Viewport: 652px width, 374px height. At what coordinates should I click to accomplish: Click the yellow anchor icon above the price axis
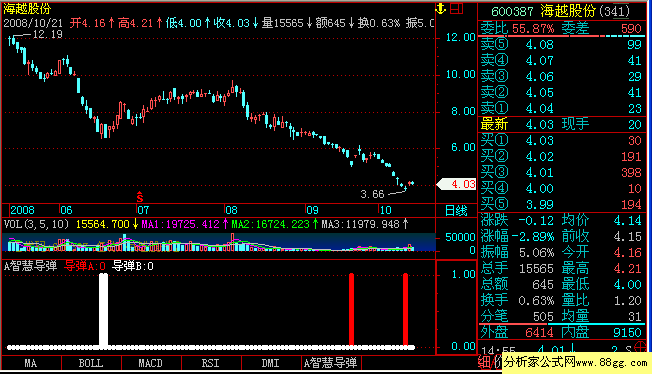(x=441, y=8)
